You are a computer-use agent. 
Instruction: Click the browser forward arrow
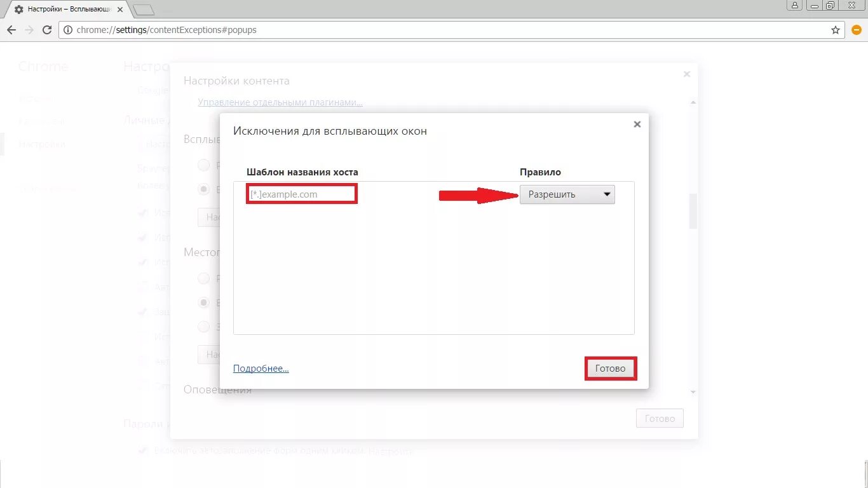[29, 30]
